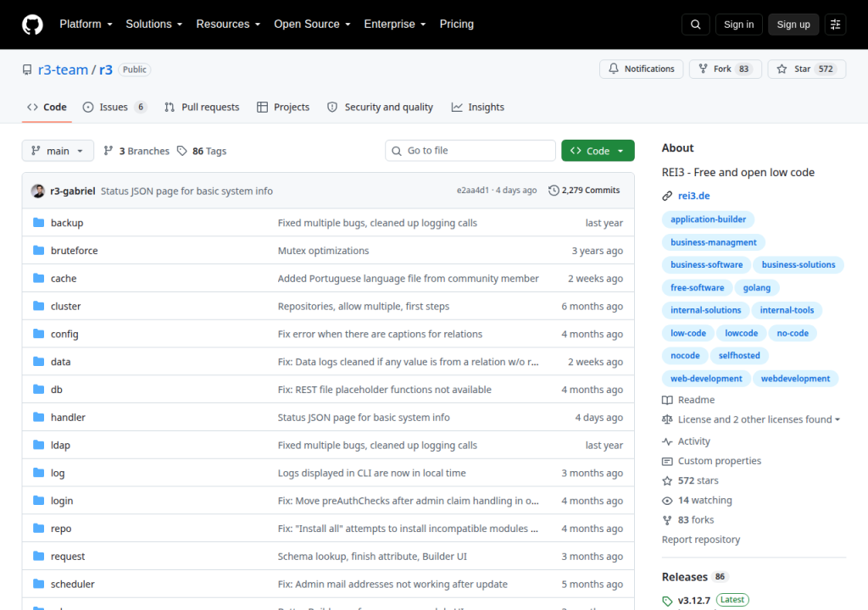Click the ldap folder icon
Screen dimensions: 868x610
tap(38, 445)
